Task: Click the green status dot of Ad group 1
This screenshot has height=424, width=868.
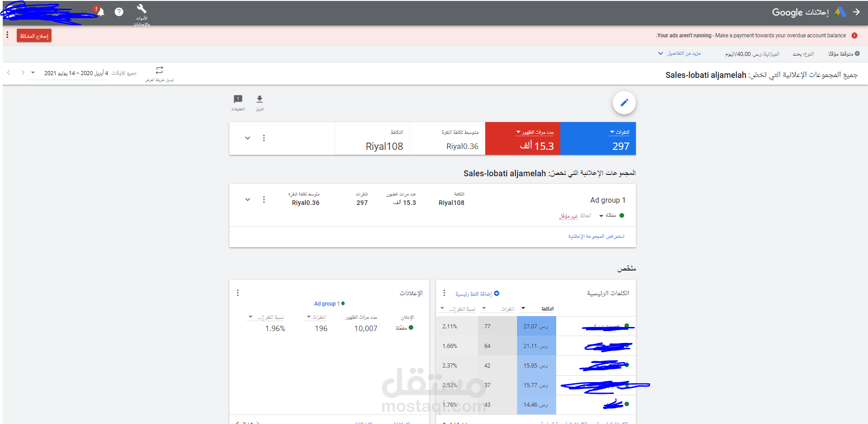Action: pos(622,215)
